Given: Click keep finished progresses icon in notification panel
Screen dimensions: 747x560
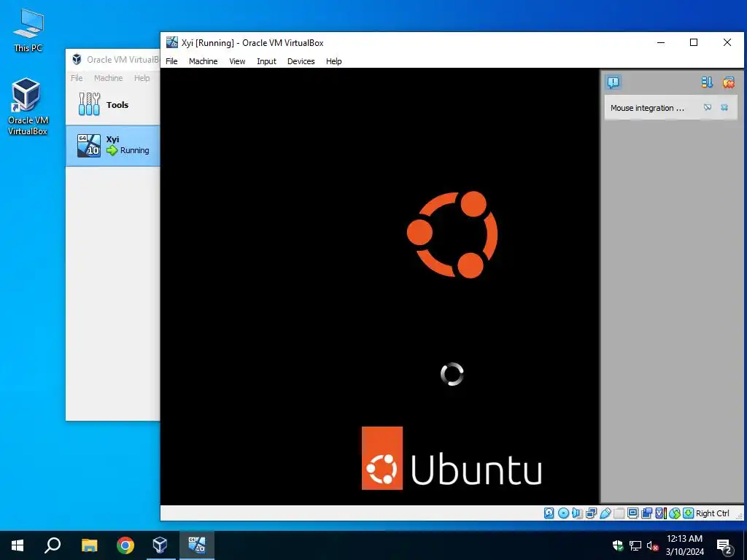Looking at the screenshot, I should 707,82.
